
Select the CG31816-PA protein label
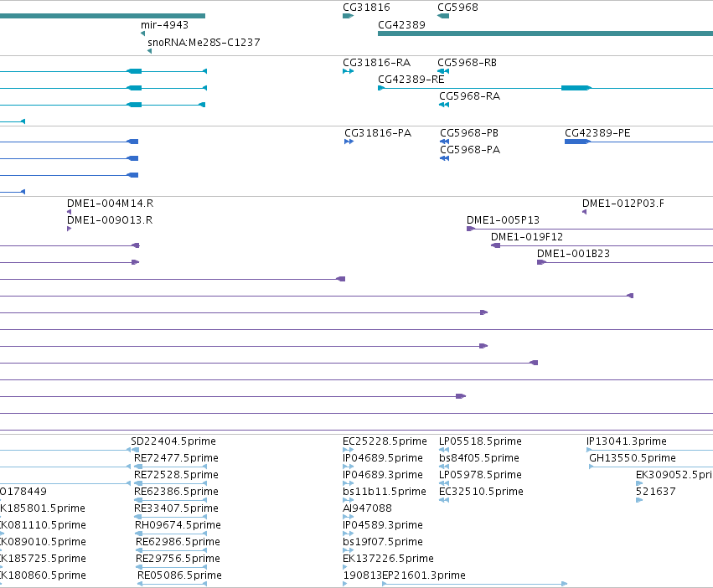point(377,133)
